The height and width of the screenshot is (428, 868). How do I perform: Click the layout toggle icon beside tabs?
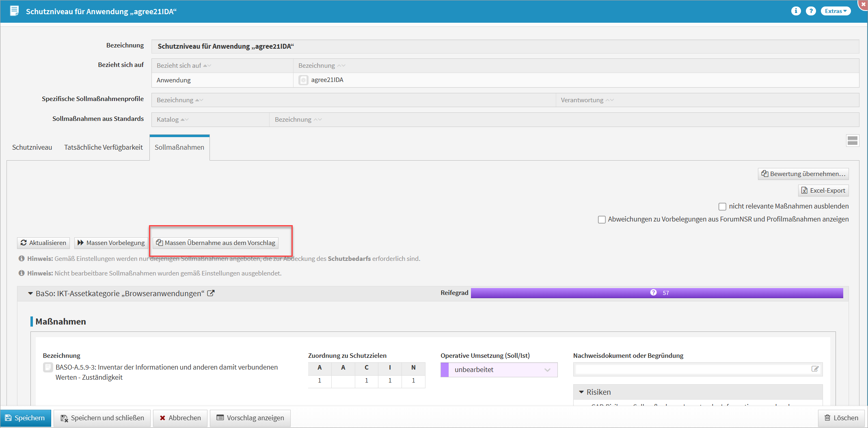852,141
